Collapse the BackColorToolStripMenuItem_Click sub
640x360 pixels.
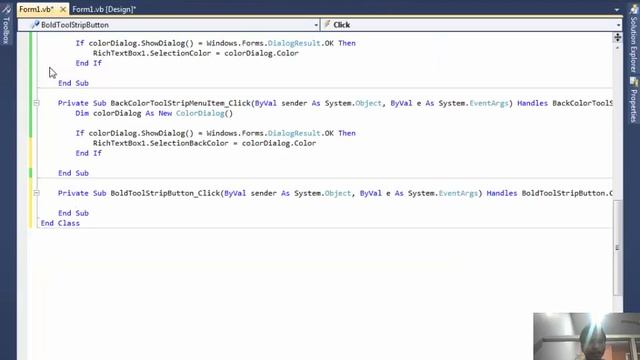[x=36, y=103]
